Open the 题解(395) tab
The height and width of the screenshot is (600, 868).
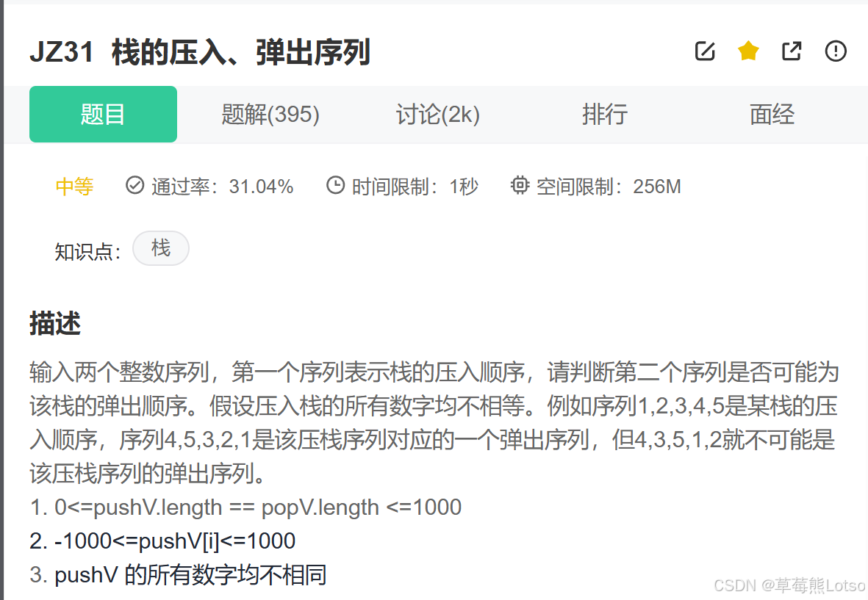tap(270, 114)
